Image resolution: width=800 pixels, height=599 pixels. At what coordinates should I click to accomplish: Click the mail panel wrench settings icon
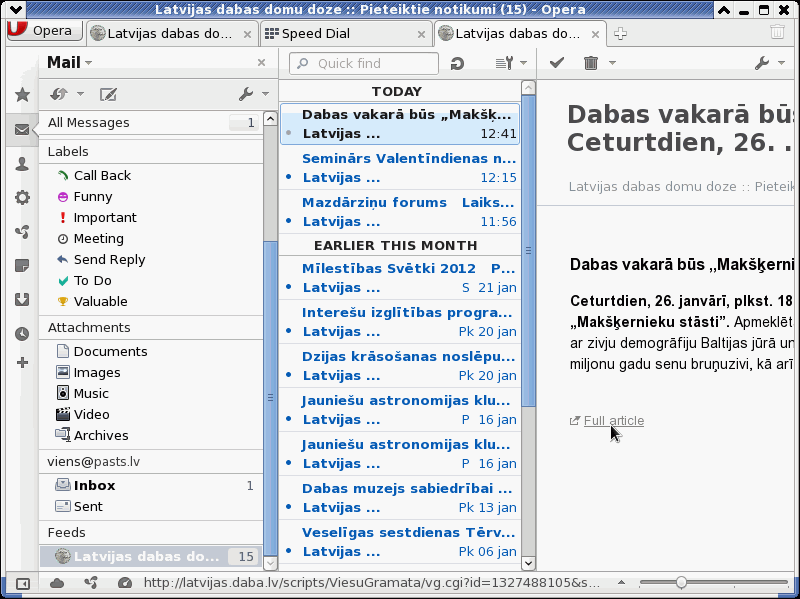(x=246, y=94)
